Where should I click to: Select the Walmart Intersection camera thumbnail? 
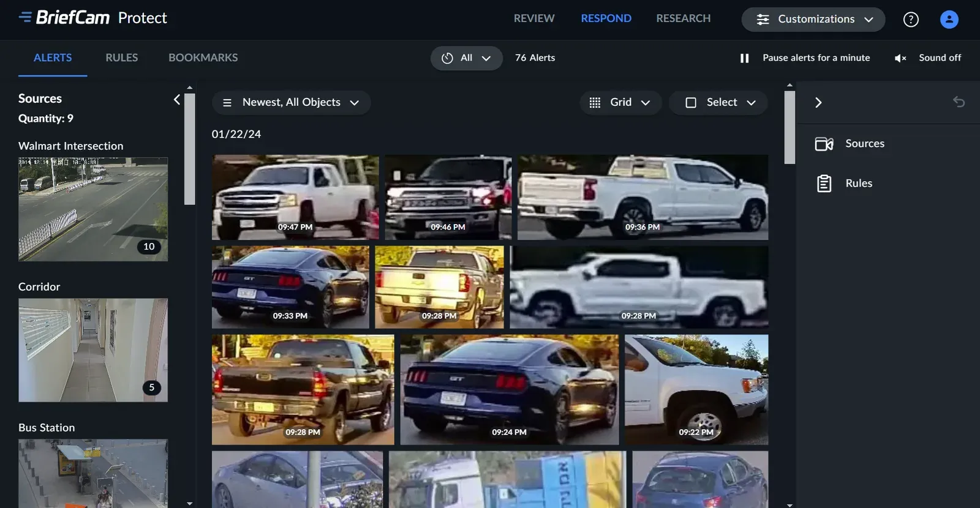pyautogui.click(x=93, y=209)
